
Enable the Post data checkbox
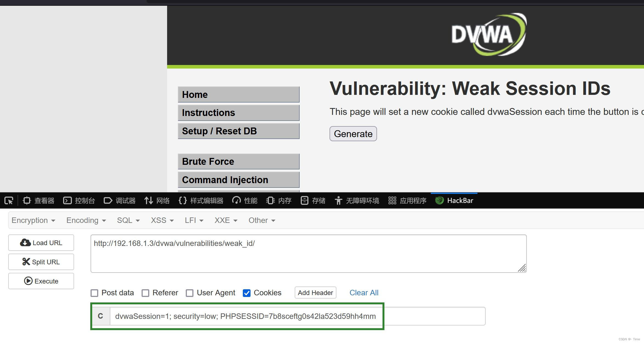pos(94,293)
